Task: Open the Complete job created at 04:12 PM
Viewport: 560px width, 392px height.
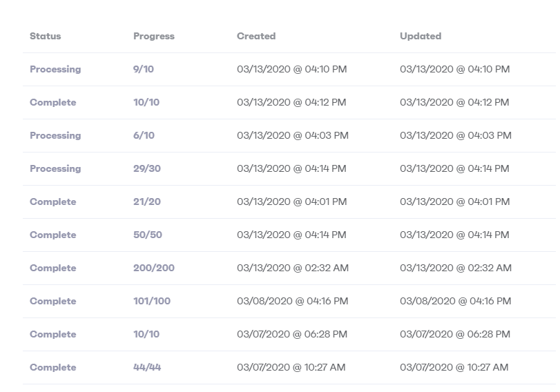Action: pos(53,102)
